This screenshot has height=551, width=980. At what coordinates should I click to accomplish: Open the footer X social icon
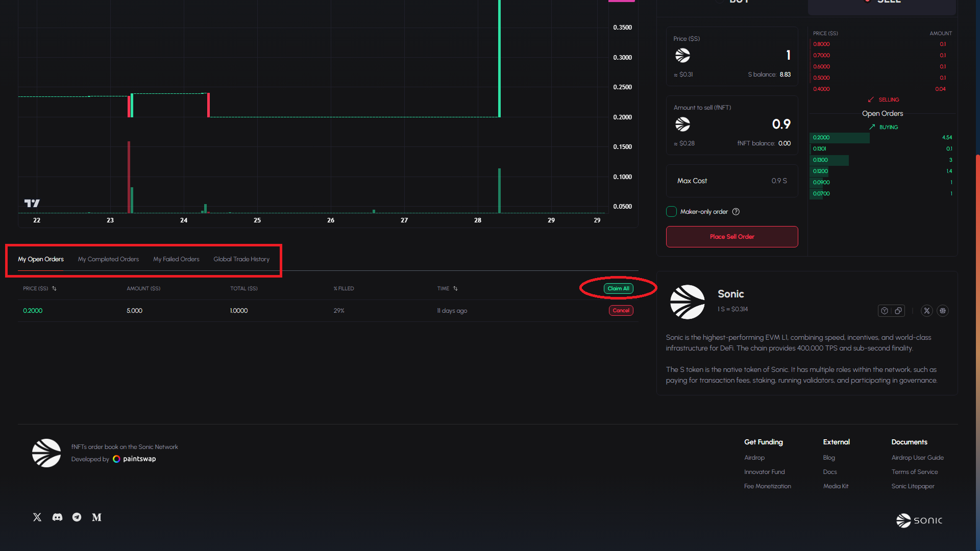coord(37,517)
